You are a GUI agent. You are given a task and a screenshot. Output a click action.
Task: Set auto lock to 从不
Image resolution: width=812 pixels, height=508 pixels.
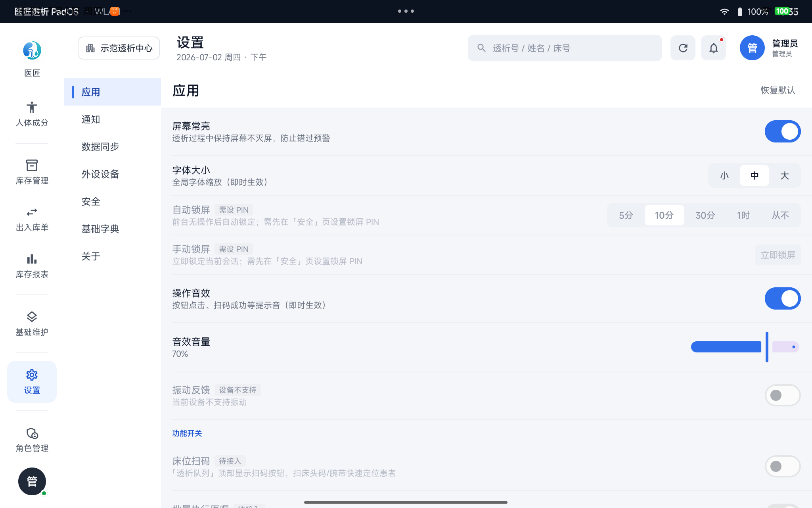(x=780, y=215)
